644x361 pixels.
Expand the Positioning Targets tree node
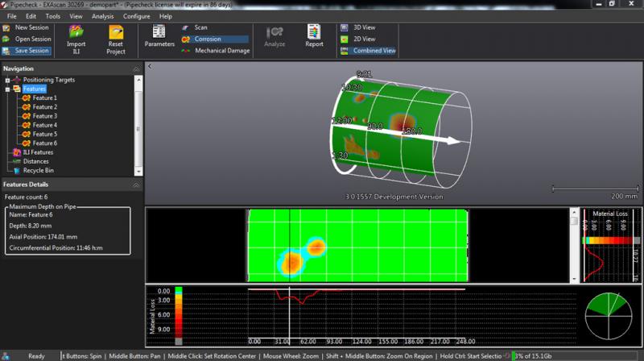click(x=7, y=80)
